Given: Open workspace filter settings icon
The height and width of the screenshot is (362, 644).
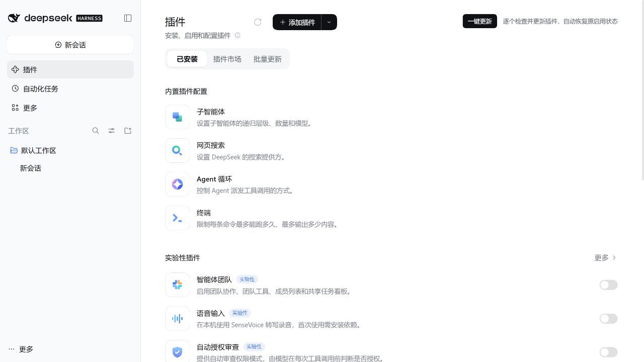Looking at the screenshot, I should [x=112, y=131].
